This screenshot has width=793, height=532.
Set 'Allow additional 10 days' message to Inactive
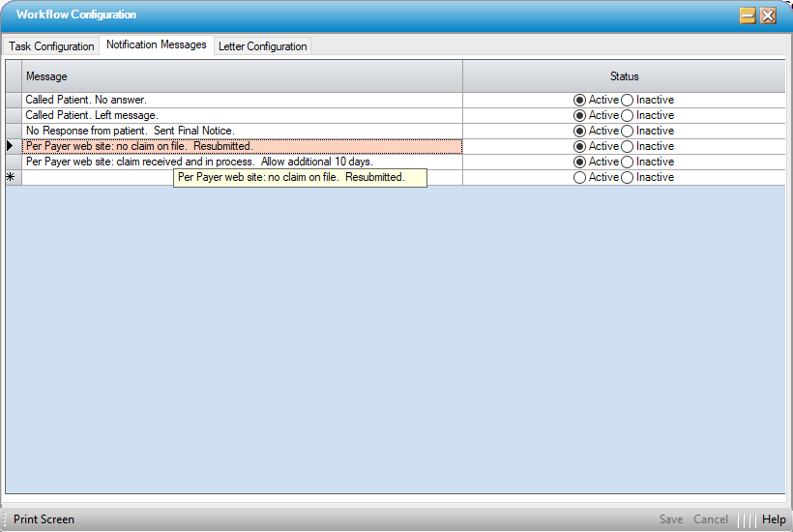pyautogui.click(x=628, y=162)
